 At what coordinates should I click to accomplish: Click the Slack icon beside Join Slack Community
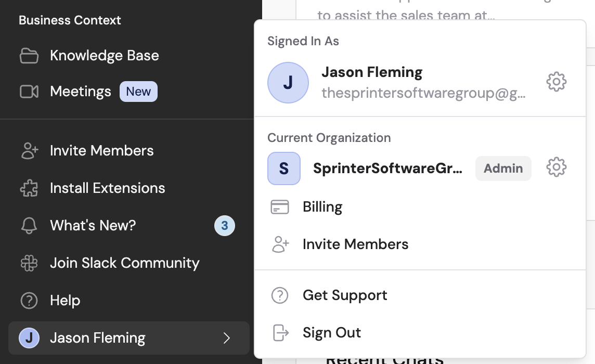click(x=29, y=263)
